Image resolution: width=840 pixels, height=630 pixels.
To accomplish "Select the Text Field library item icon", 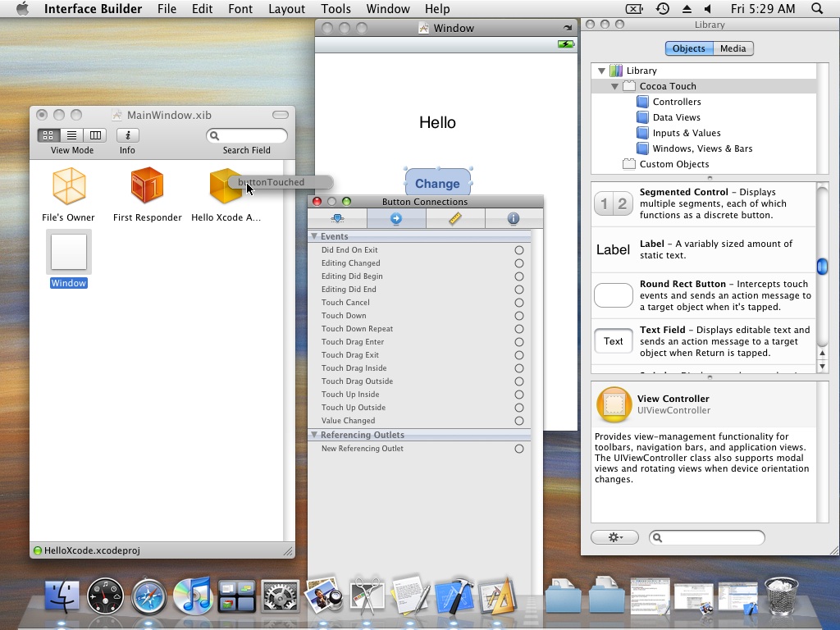I will point(614,341).
